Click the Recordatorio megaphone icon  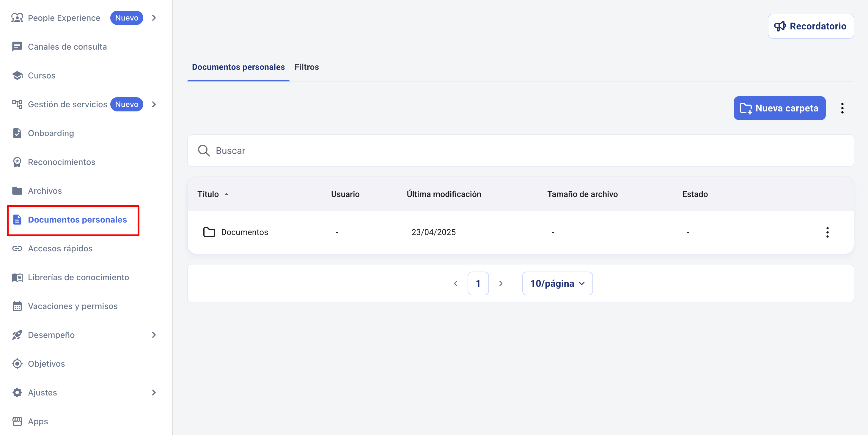click(780, 26)
